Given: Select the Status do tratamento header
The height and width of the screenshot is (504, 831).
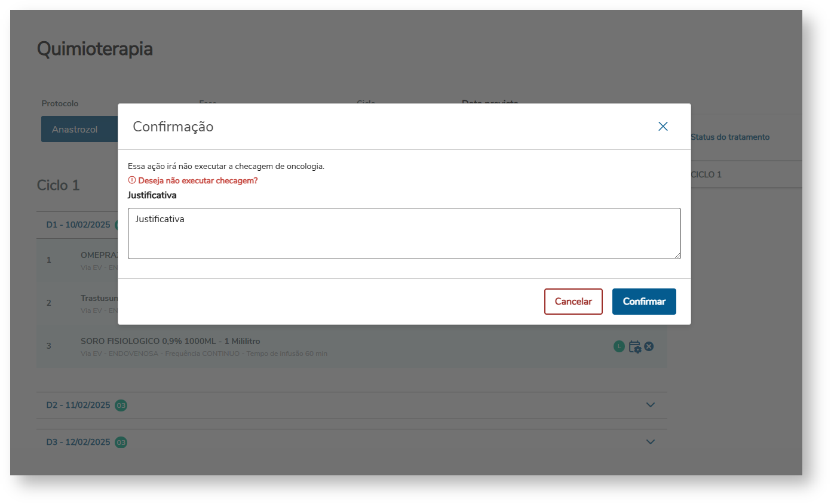Looking at the screenshot, I should pyautogui.click(x=730, y=137).
